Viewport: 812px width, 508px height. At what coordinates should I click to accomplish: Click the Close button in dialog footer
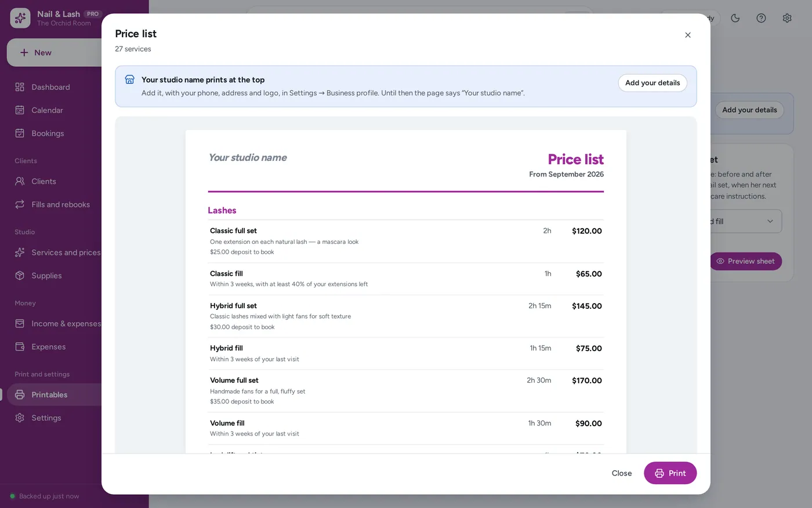click(x=622, y=473)
